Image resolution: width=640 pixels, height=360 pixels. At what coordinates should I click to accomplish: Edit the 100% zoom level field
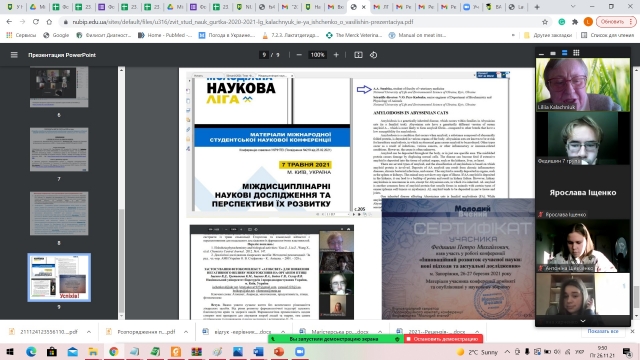317,55
